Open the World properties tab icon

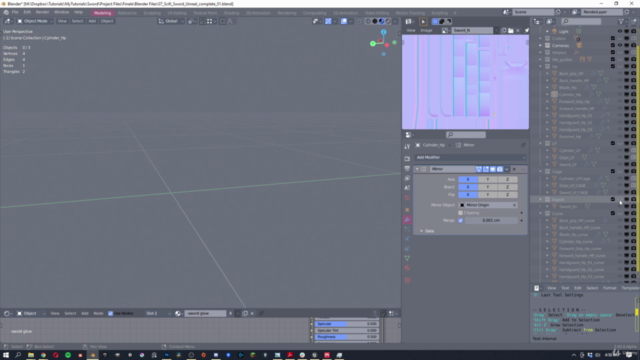click(x=407, y=198)
